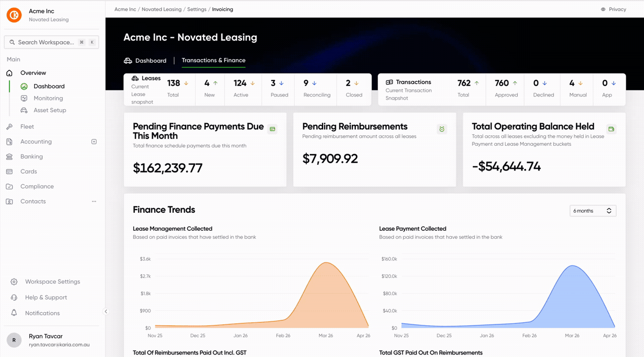
Task: Click the card icon on the Pending Finance Payments card
Action: [x=272, y=129]
